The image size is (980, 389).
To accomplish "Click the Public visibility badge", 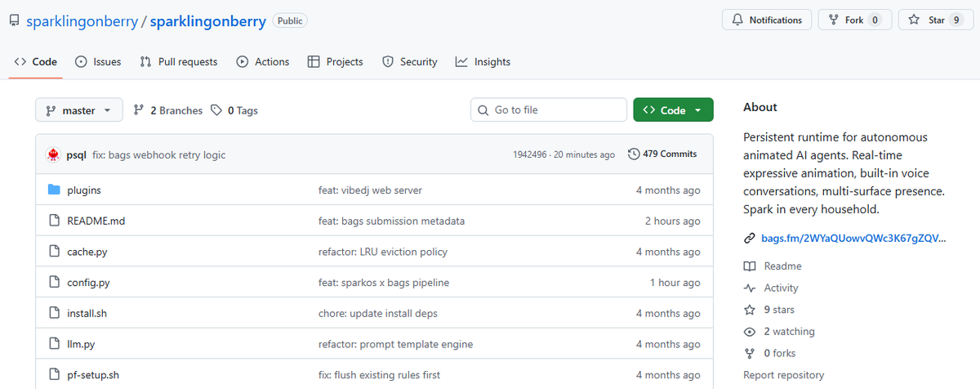I will point(290,21).
